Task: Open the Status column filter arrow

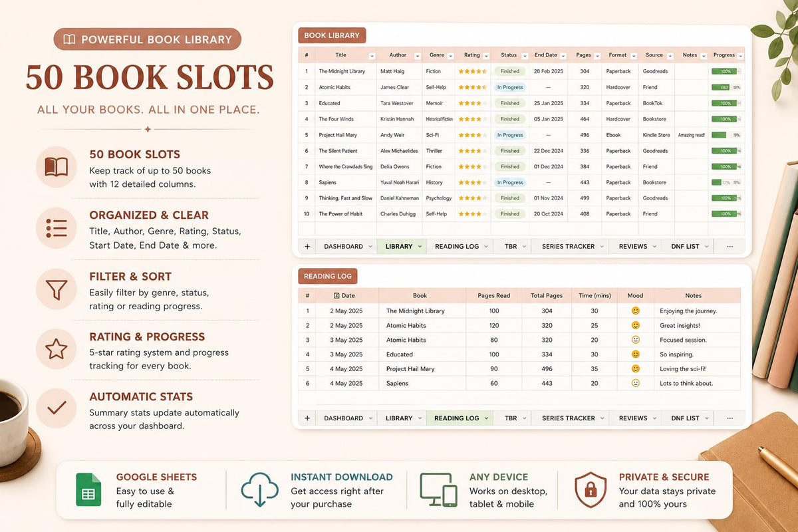Action: tap(524, 56)
